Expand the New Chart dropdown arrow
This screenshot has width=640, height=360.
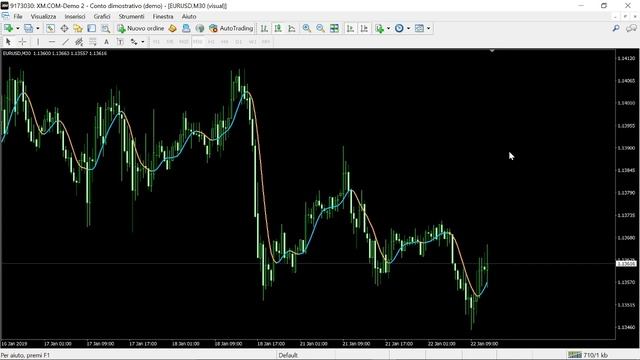point(18,28)
